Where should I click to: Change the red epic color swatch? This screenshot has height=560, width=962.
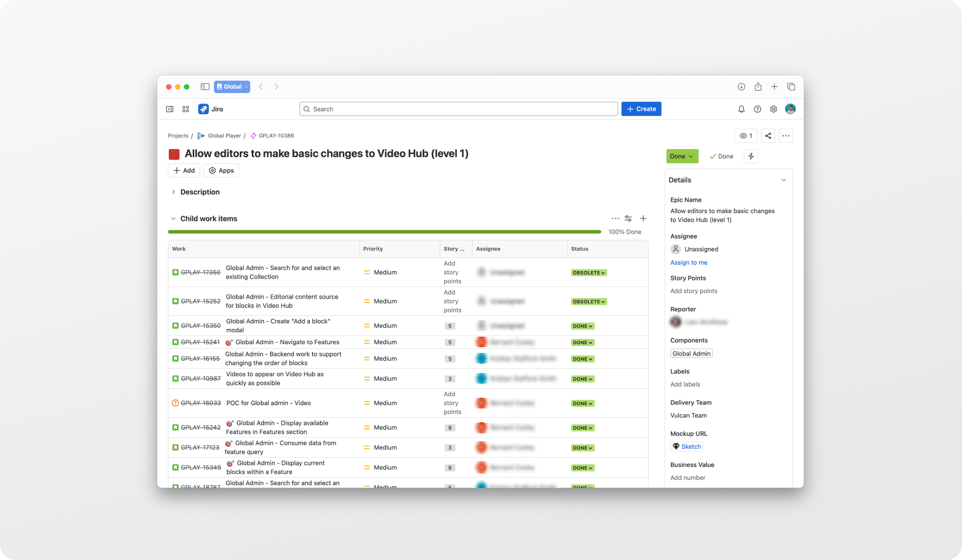[x=174, y=154]
